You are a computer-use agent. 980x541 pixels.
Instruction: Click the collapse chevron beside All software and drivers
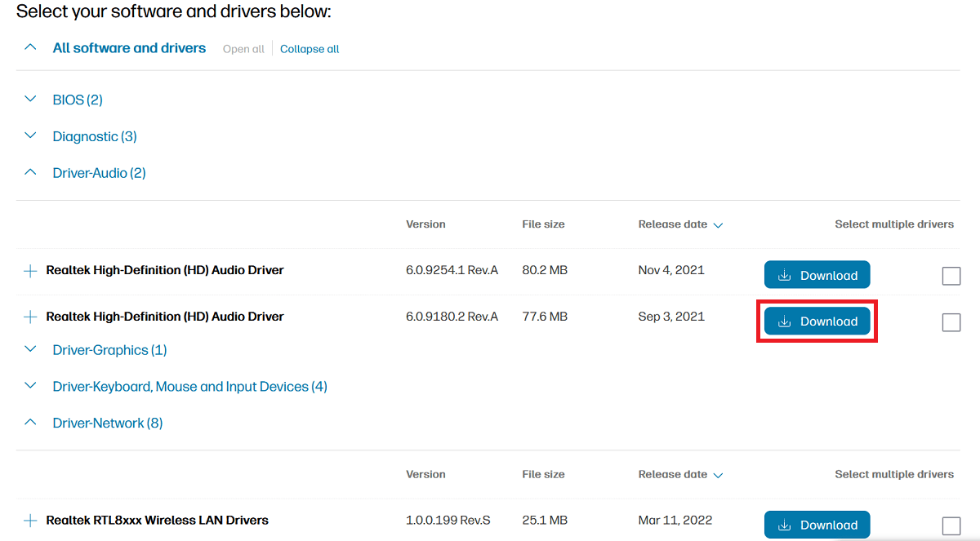[30, 47]
